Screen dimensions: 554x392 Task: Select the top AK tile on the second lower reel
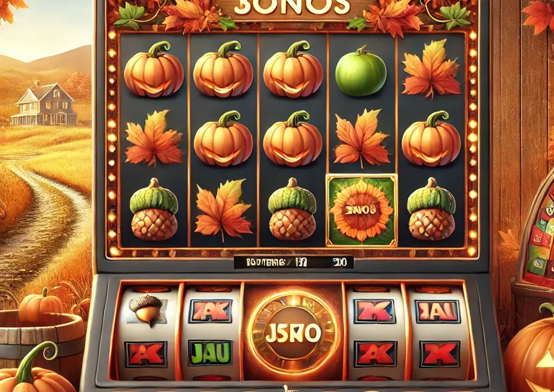tap(210, 311)
